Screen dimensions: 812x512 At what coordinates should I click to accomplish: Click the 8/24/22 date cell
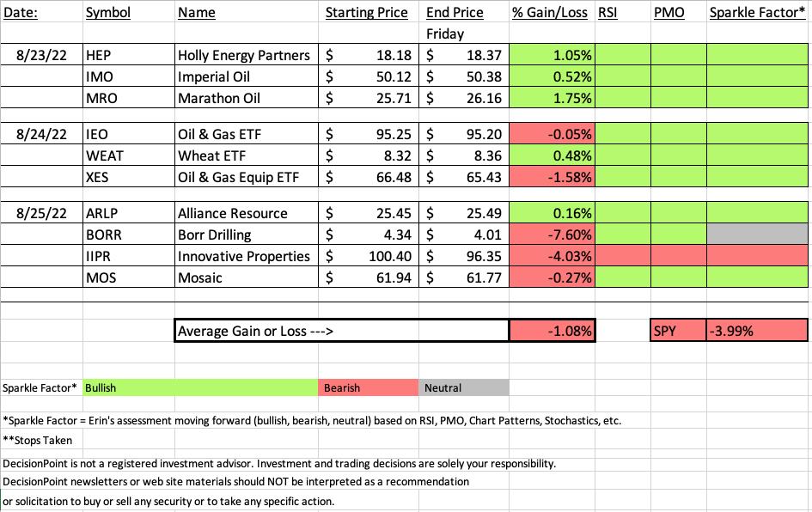click(x=41, y=134)
